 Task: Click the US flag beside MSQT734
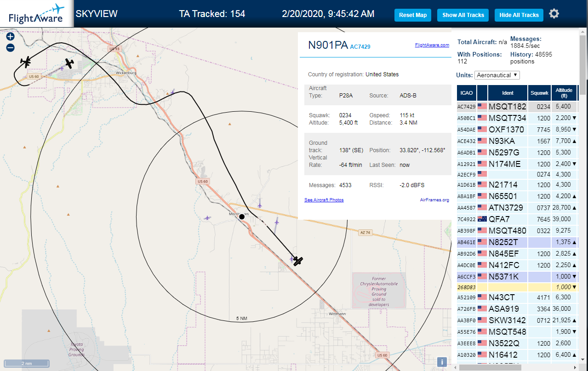point(482,118)
